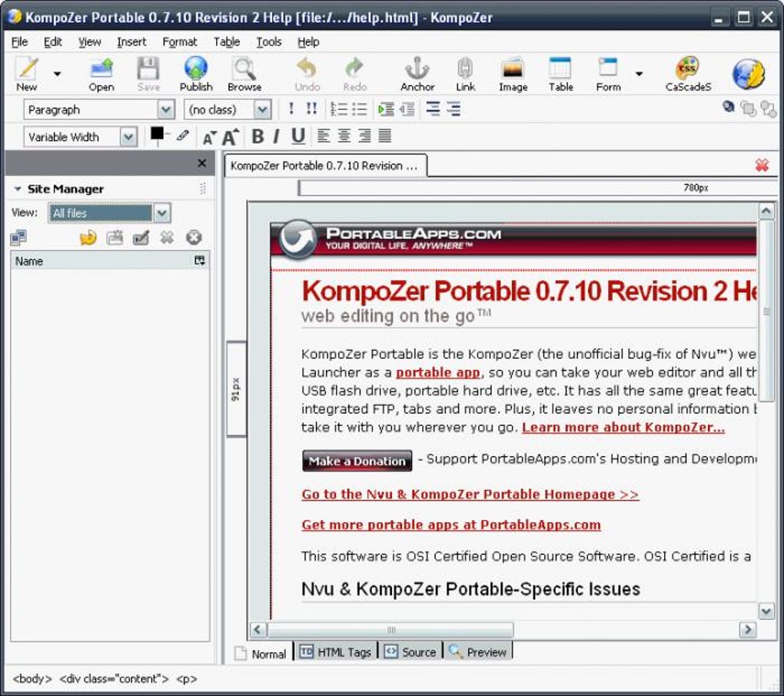
Task: Expand the Variable Width font dropdown
Action: 80,137
